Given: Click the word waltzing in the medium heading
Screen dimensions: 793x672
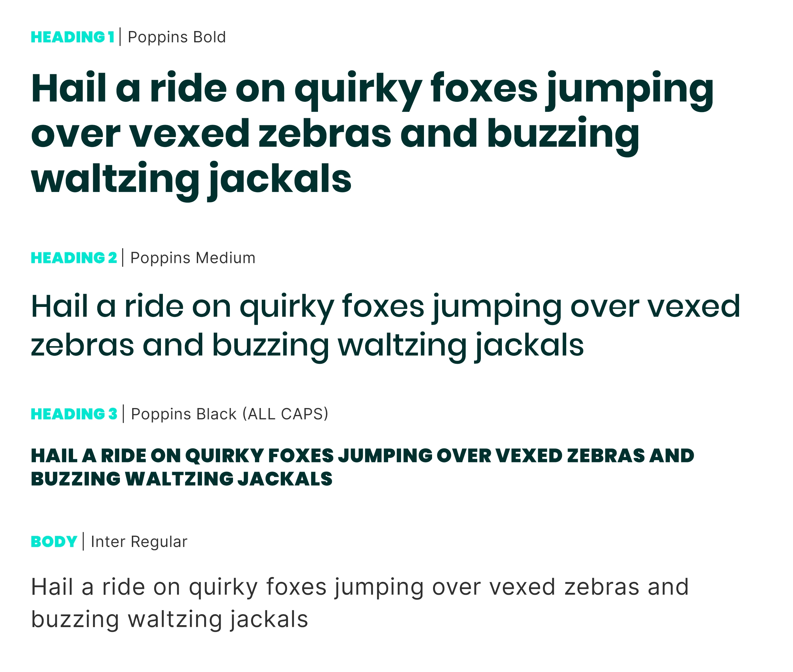Looking at the screenshot, I should coord(402,345).
